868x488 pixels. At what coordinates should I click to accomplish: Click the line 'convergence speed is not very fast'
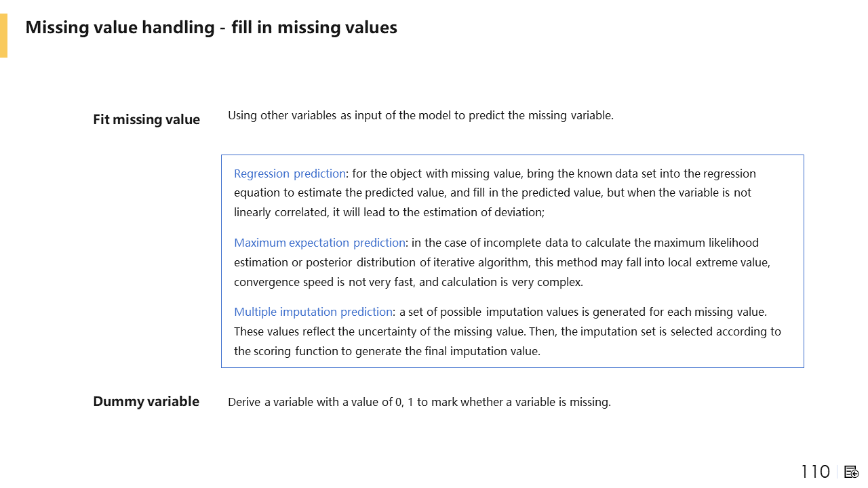click(408, 282)
